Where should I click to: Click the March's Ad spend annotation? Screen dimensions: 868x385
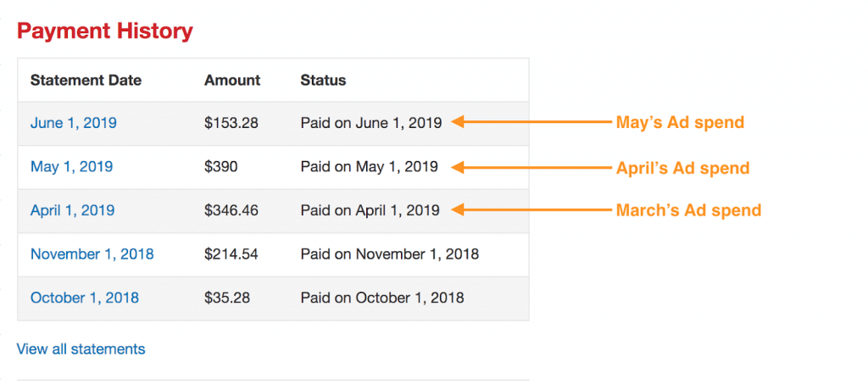point(688,210)
